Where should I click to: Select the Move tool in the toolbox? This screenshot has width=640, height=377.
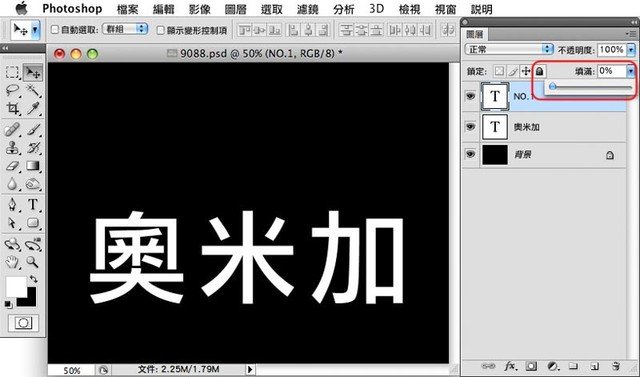click(33, 73)
